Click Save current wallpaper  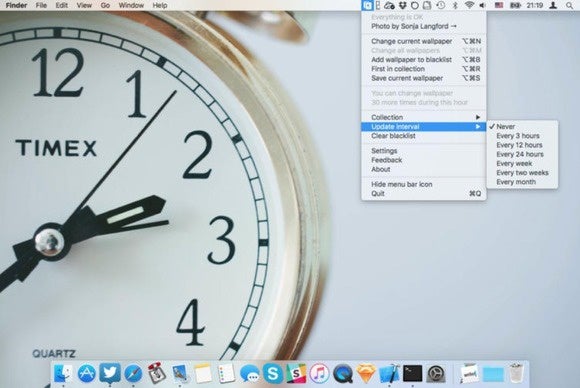(424, 78)
